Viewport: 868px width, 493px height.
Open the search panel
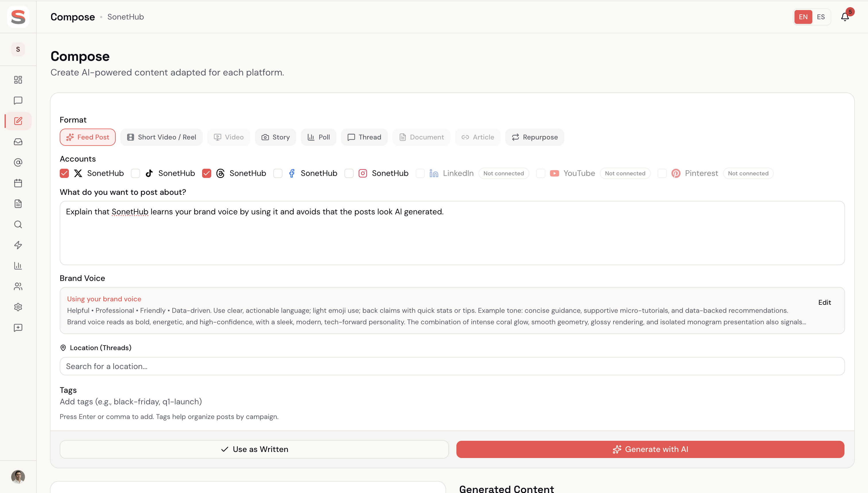[x=18, y=224]
